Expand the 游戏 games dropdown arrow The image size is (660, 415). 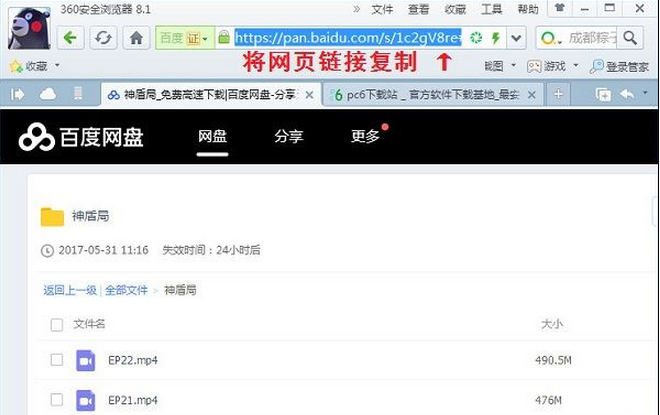coord(576,66)
